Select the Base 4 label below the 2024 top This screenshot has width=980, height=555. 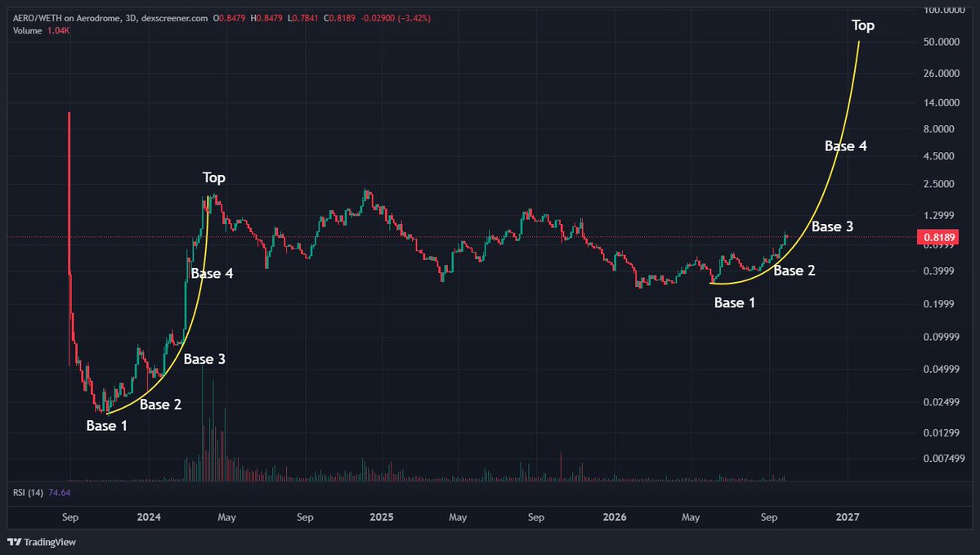[212, 273]
